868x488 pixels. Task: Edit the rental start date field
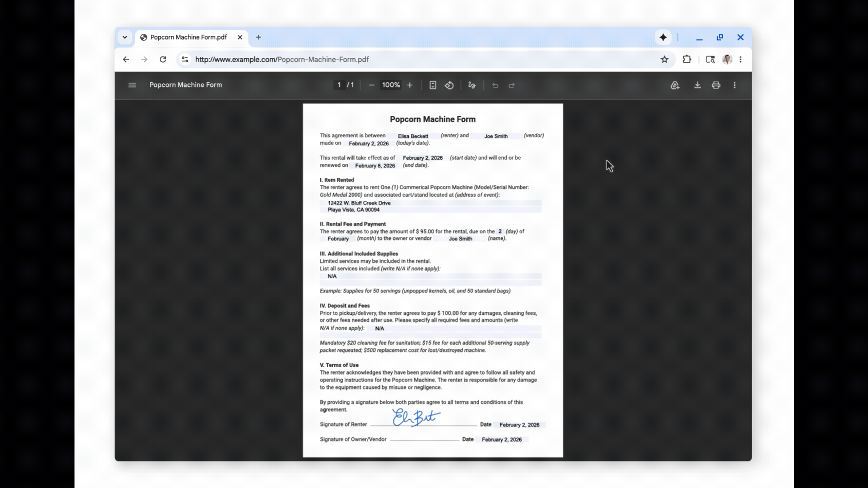[x=423, y=158]
